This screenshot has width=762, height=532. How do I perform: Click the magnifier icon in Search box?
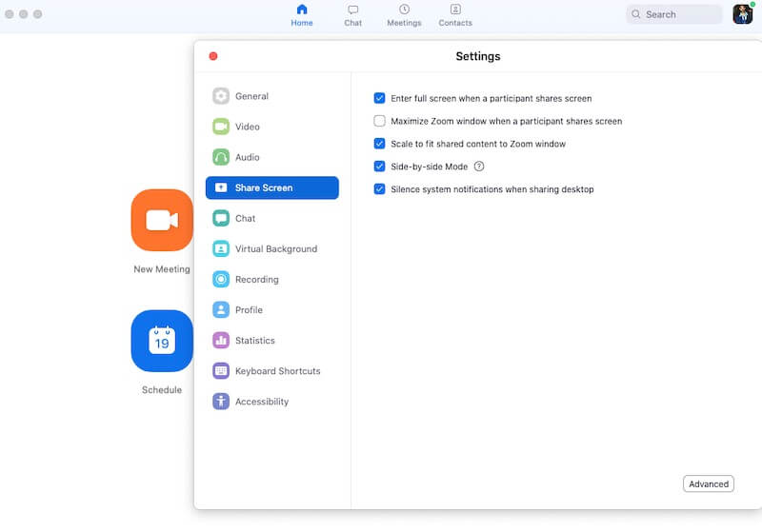(635, 14)
